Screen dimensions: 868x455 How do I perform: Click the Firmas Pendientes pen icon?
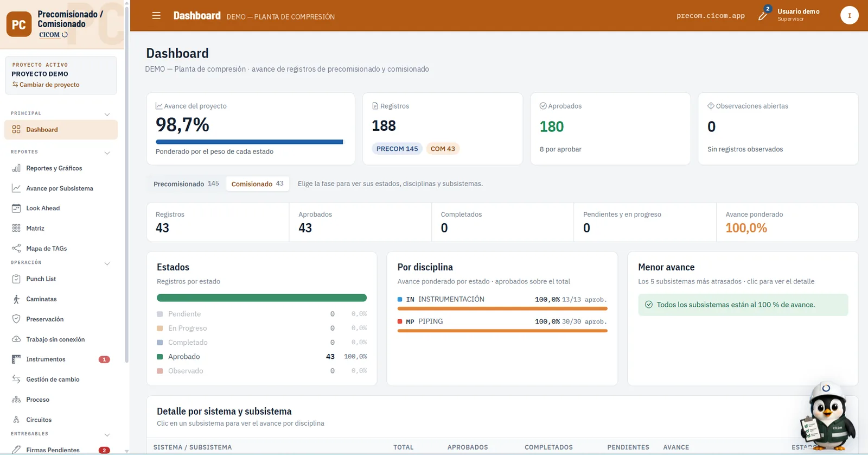click(16, 450)
